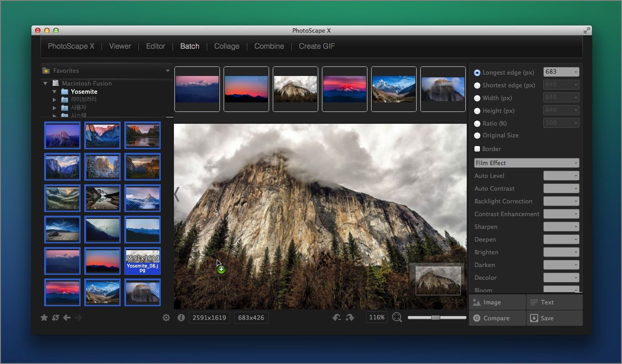
Task: Open the settings gear icon
Action: click(x=166, y=318)
